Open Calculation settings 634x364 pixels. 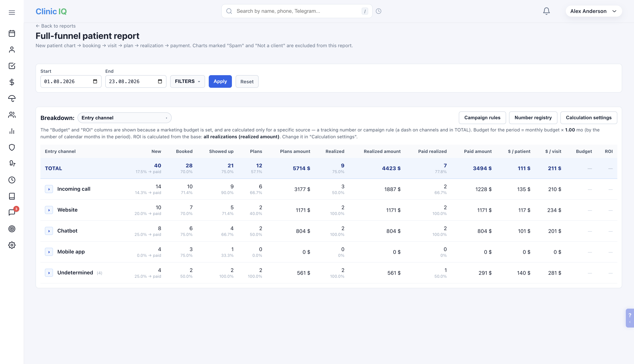click(588, 118)
